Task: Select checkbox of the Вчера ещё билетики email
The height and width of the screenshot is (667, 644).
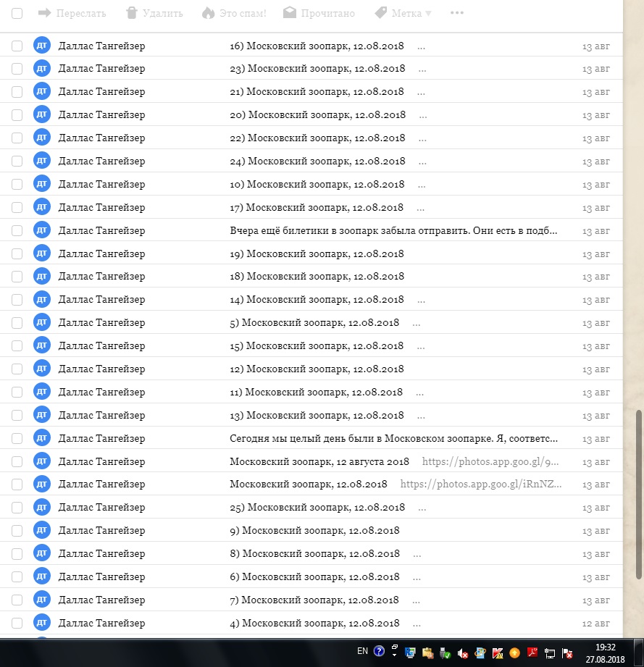Action: (17, 230)
